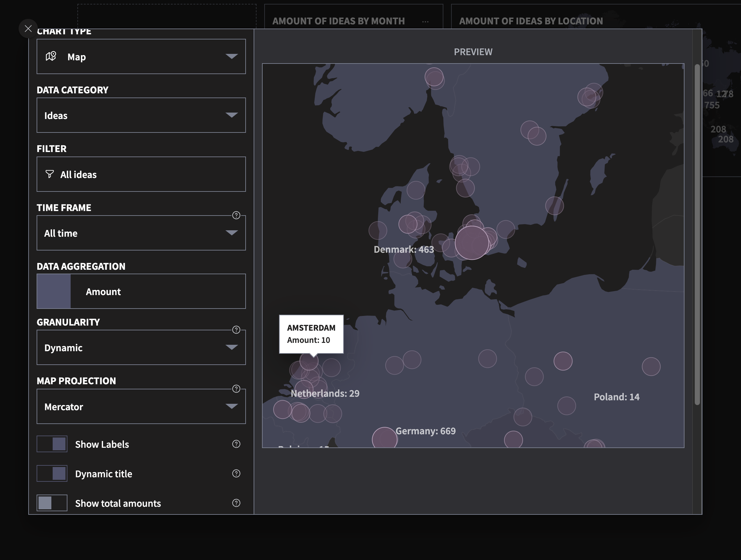Click the Dynamic title help icon
741x560 pixels.
pyautogui.click(x=236, y=473)
